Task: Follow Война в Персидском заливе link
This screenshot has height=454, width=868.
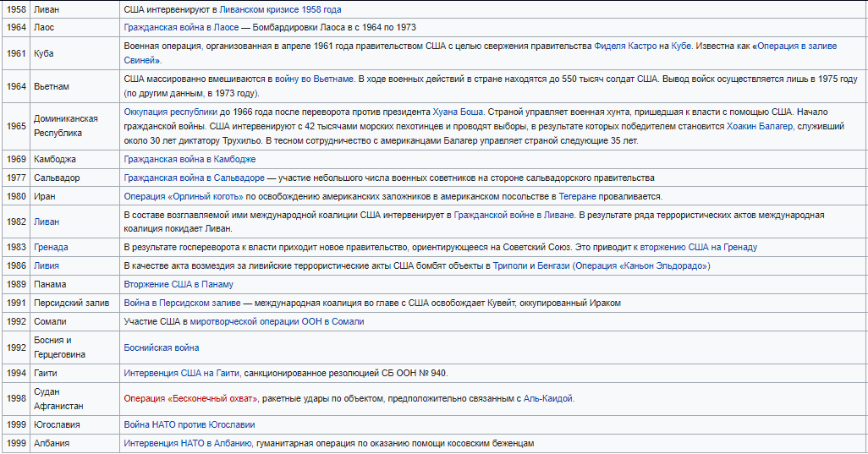Action: tap(182, 303)
